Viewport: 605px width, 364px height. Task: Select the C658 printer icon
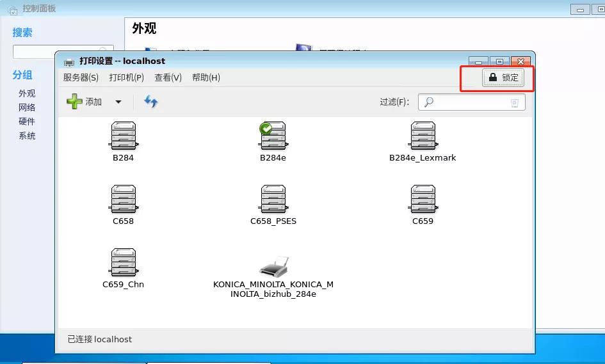pyautogui.click(x=124, y=199)
